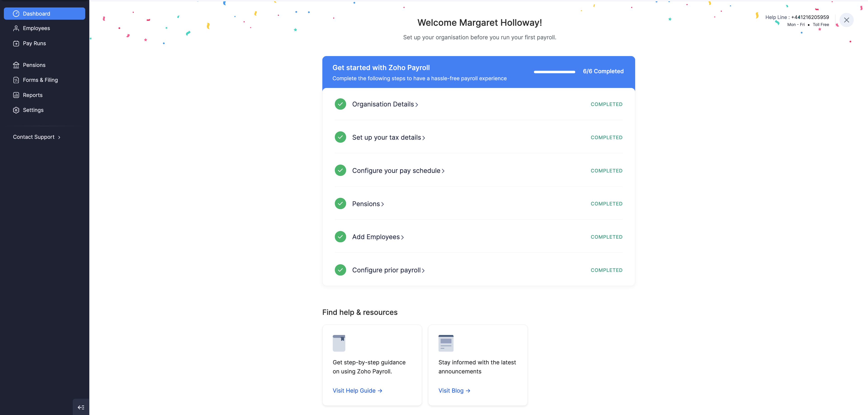Click green checkmark beside Set up your tax details
This screenshot has height=415, width=868.
point(340,137)
